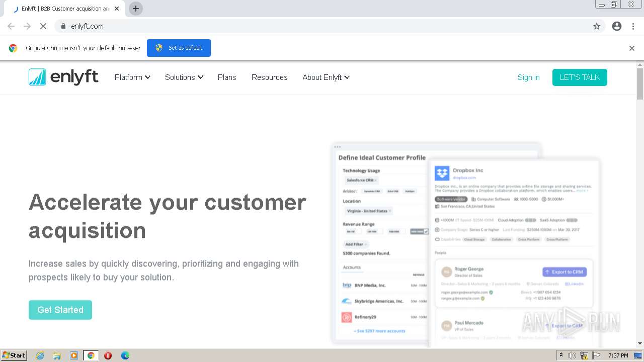This screenshot has width=644, height=362.
Task: Stop loading the page
Action: [x=43, y=26]
